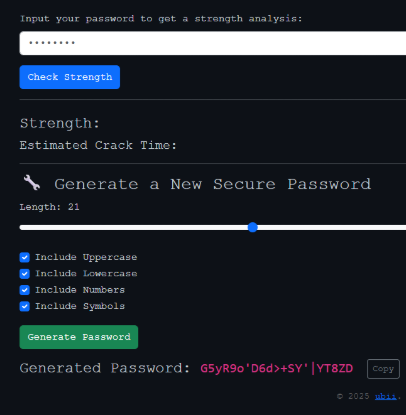The height and width of the screenshot is (415, 406).
Task: Click the Check Strength button
Action: (x=70, y=77)
